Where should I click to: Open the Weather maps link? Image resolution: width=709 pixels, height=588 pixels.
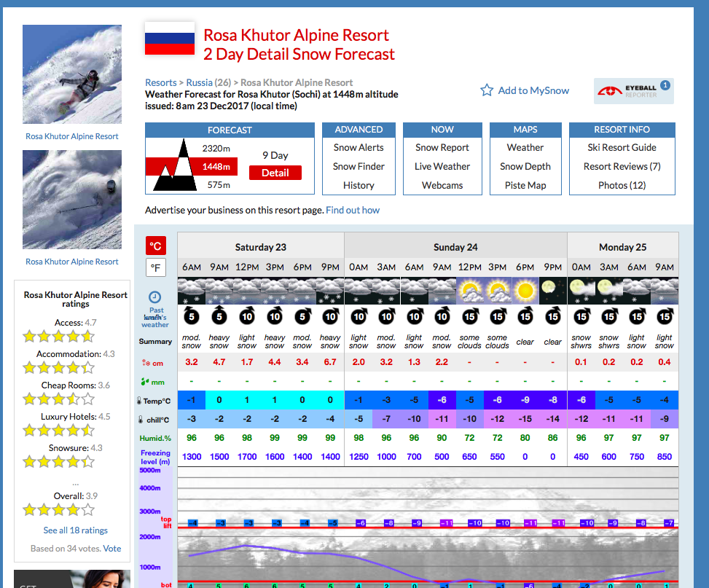(525, 147)
